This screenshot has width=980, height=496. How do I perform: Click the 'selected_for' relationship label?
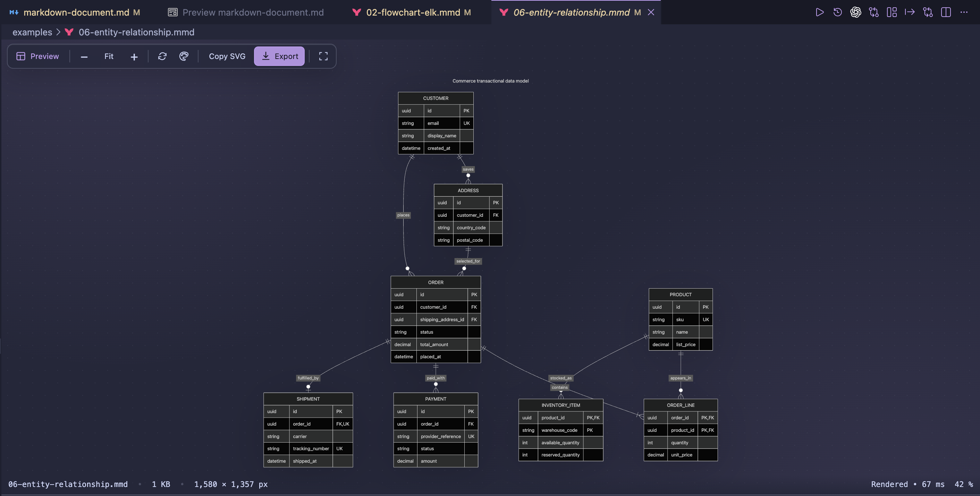click(x=468, y=261)
